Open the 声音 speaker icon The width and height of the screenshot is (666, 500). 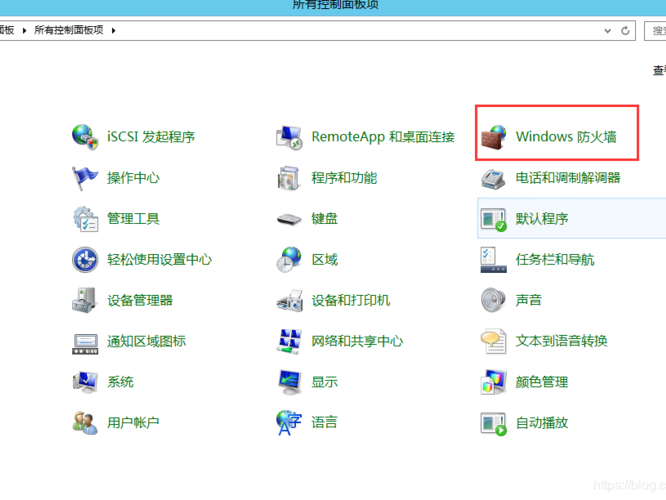tap(494, 300)
